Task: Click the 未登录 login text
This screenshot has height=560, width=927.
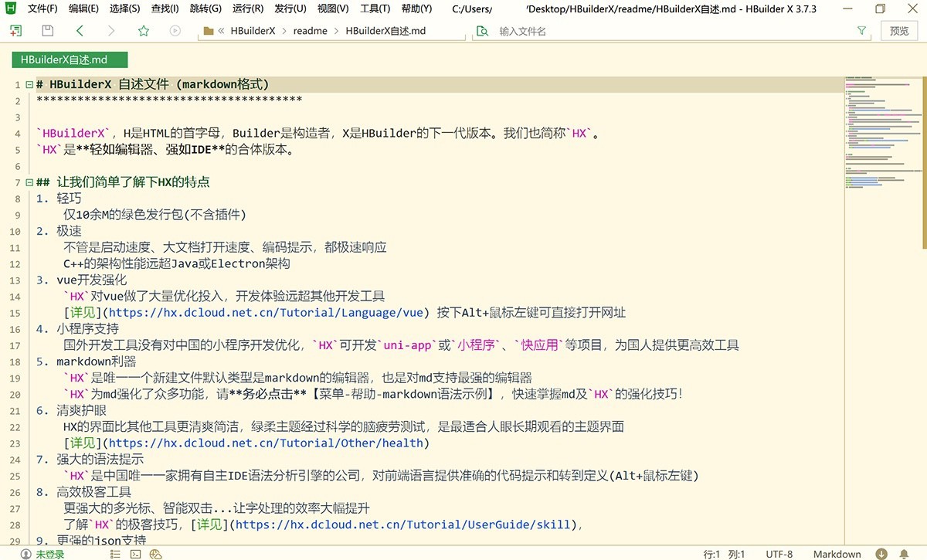Action: coord(49,554)
